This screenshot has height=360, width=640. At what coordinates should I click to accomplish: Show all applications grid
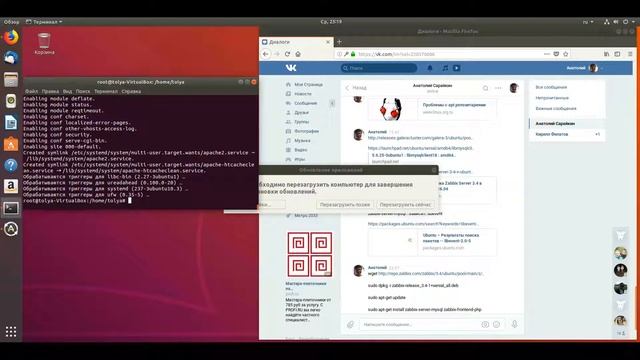click(11, 331)
